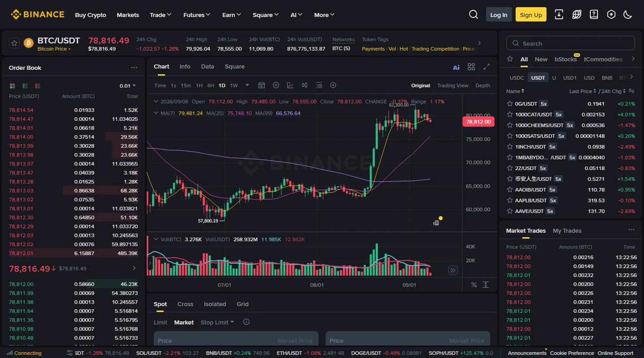The width and height of the screenshot is (644, 358).
Task: Open the market order info icon
Action: pyautogui.click(x=246, y=322)
